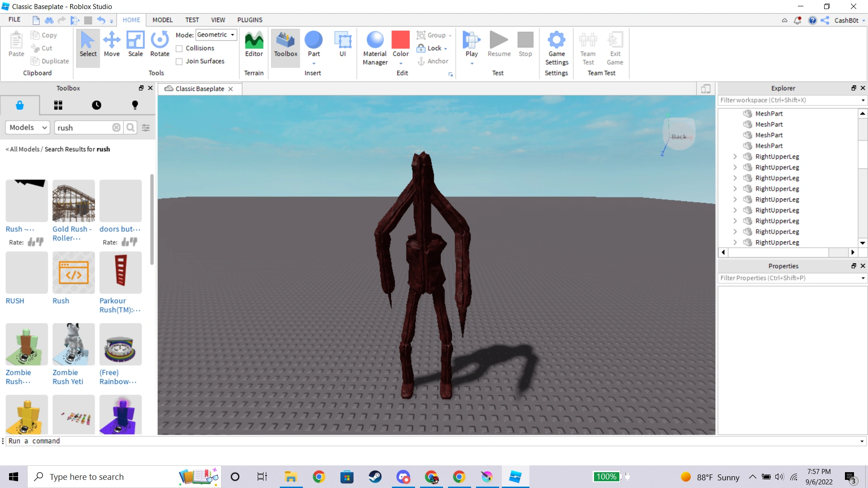This screenshot has height=488, width=868.
Task: Toggle the Lock tool
Action: [431, 48]
